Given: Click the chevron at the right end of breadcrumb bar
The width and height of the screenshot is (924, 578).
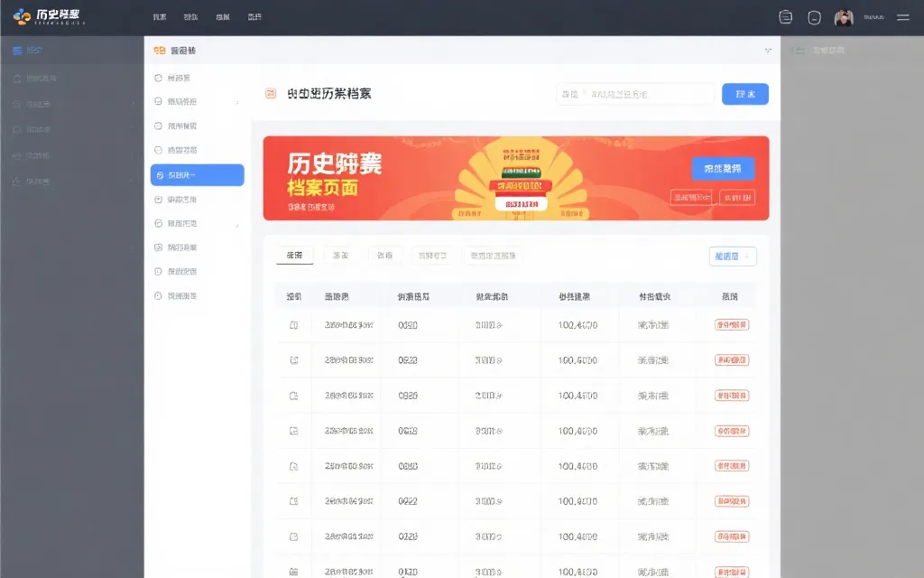Looking at the screenshot, I should point(768,50).
